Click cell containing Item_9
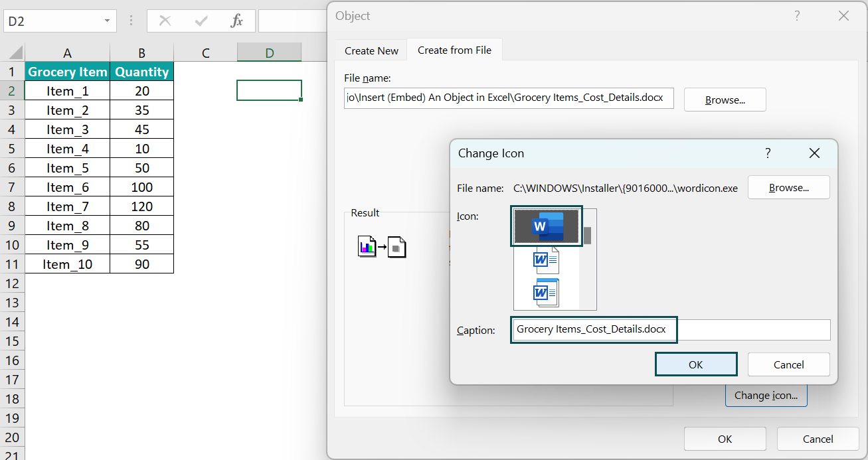 (67, 245)
